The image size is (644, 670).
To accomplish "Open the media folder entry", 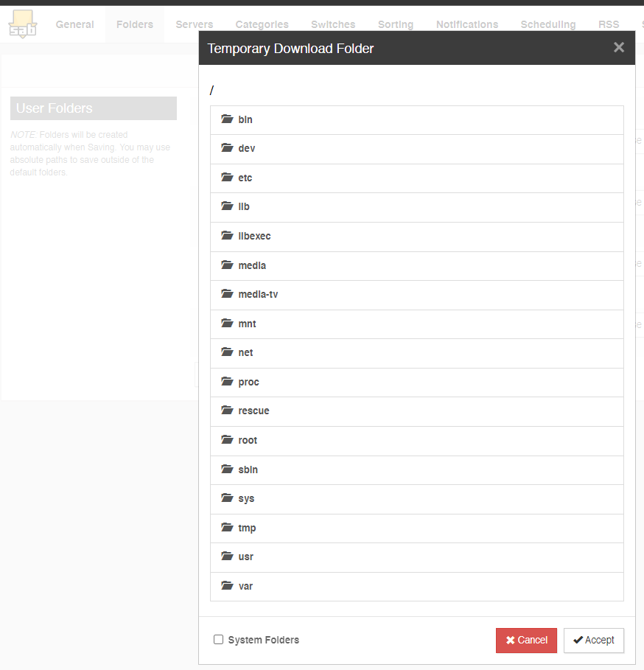I will [417, 266].
